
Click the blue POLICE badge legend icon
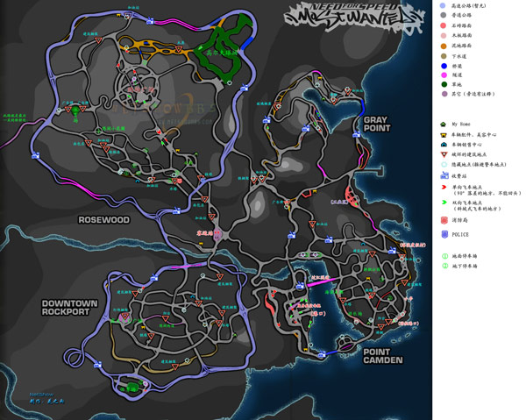point(444,234)
